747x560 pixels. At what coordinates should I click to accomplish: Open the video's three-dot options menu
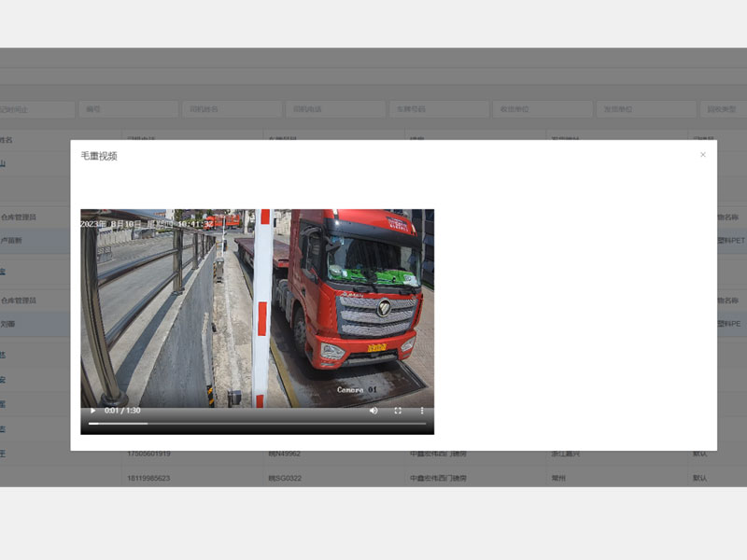pyautogui.click(x=421, y=411)
